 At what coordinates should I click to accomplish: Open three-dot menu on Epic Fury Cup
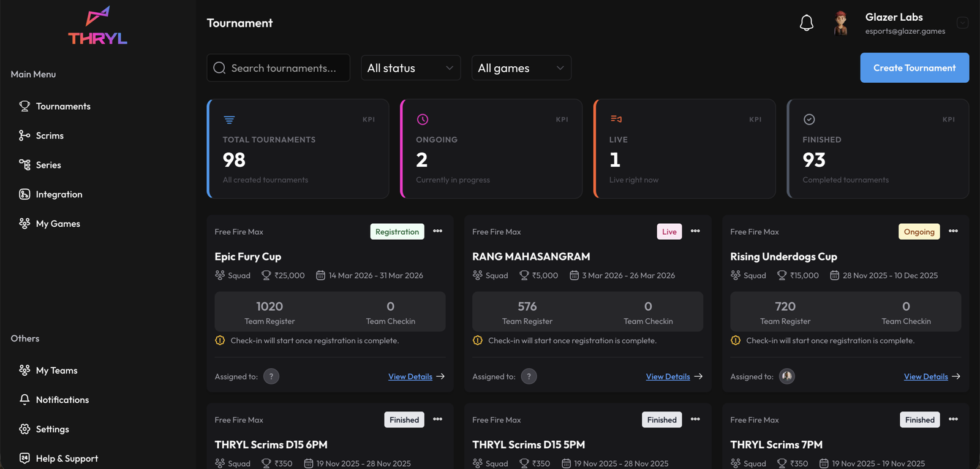(437, 231)
